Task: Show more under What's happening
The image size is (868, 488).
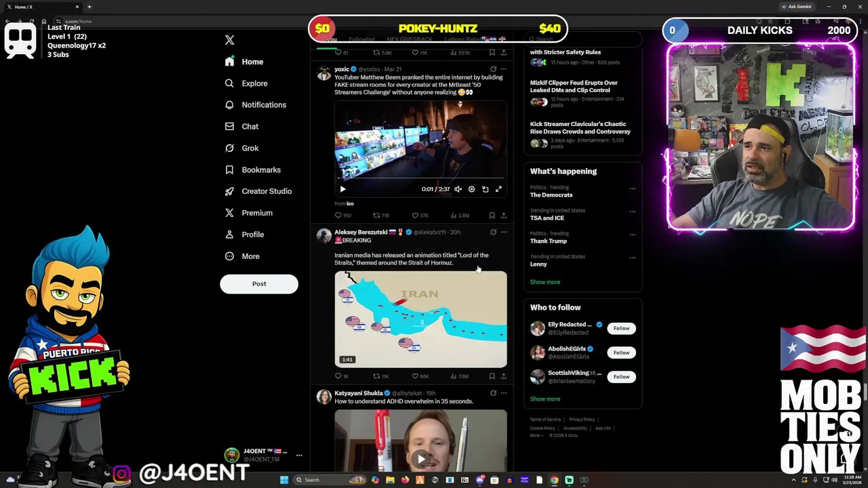Action: tap(545, 282)
